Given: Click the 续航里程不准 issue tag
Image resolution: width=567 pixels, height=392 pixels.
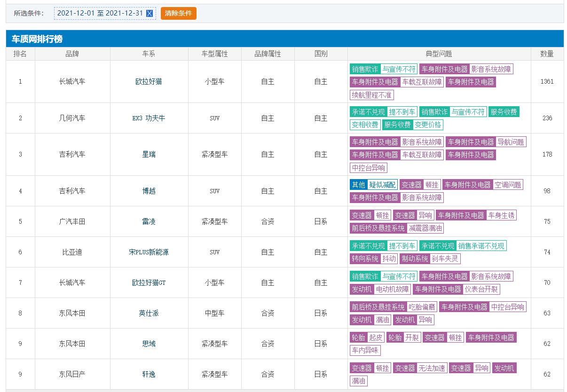Looking at the screenshot, I should coord(371,95).
